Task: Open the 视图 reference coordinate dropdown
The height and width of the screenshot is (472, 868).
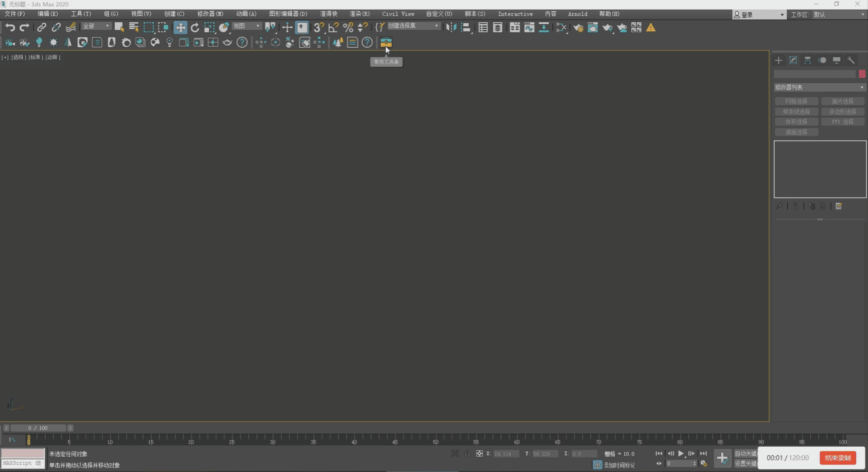Action: point(247,26)
